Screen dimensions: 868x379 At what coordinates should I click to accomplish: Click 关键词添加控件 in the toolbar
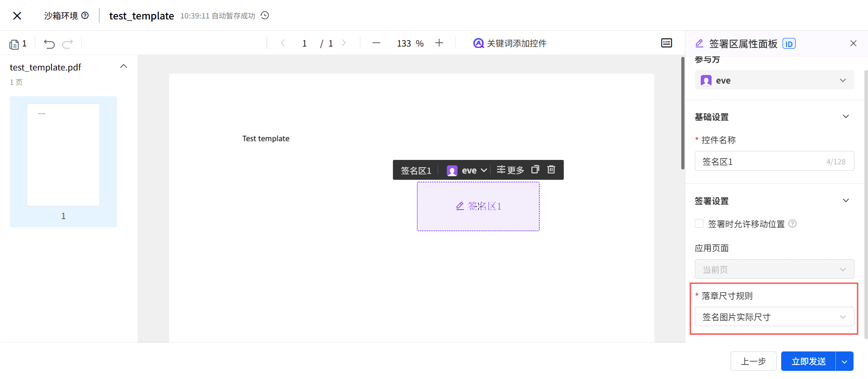tap(510, 43)
